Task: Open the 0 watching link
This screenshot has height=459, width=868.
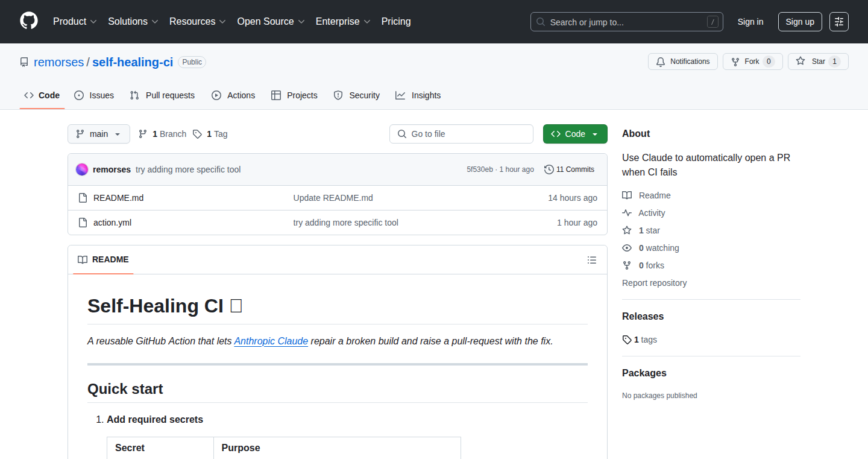Action: coord(651,248)
